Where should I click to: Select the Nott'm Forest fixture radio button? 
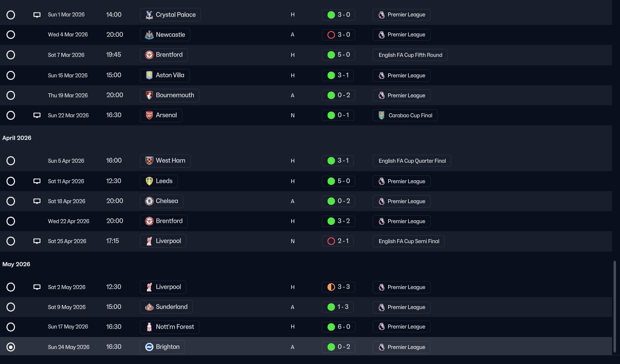[10, 327]
